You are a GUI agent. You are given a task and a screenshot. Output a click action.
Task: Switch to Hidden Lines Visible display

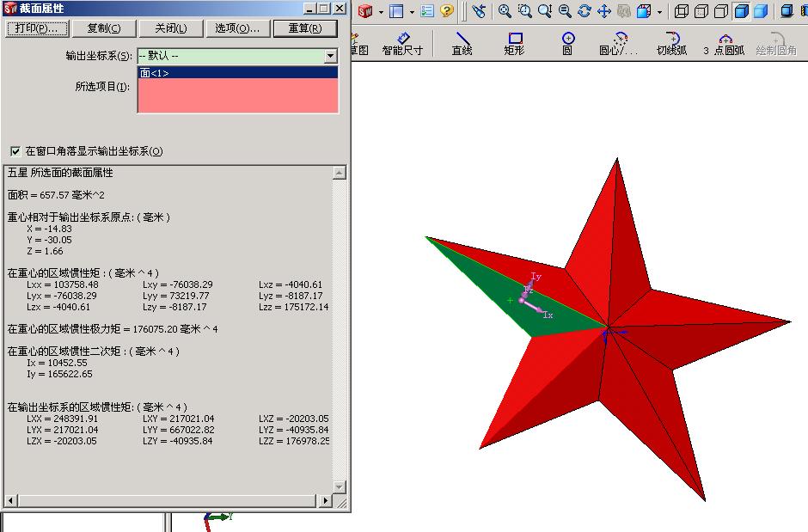(x=701, y=11)
